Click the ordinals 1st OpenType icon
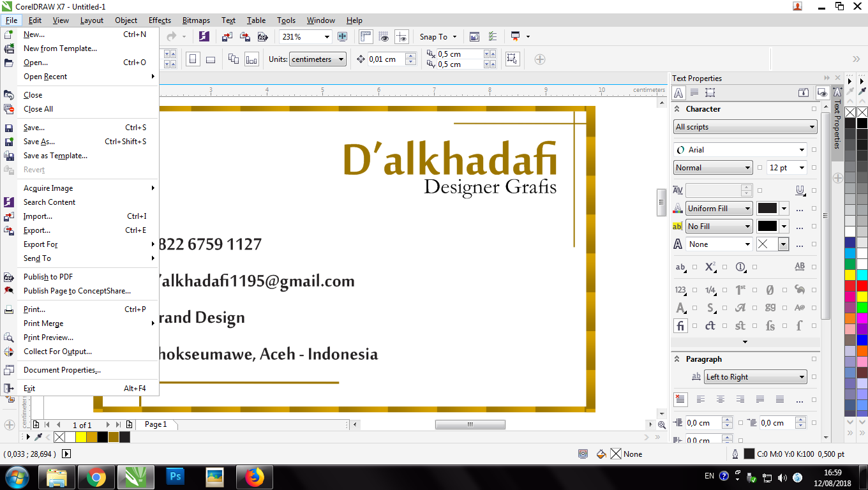 coord(740,290)
